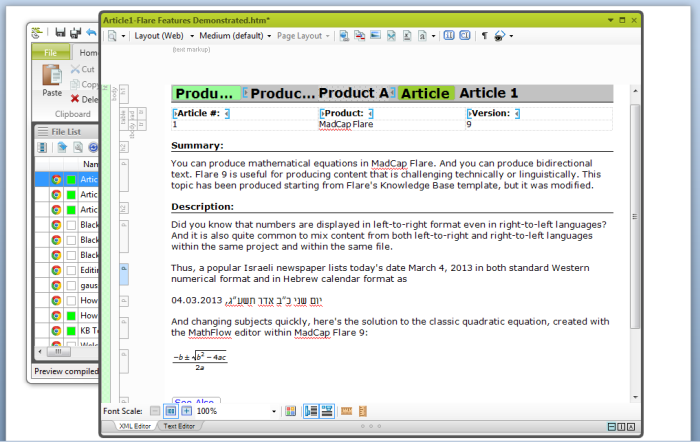
Task: Click the vertical ruler icon at bottom
Action: click(362, 411)
